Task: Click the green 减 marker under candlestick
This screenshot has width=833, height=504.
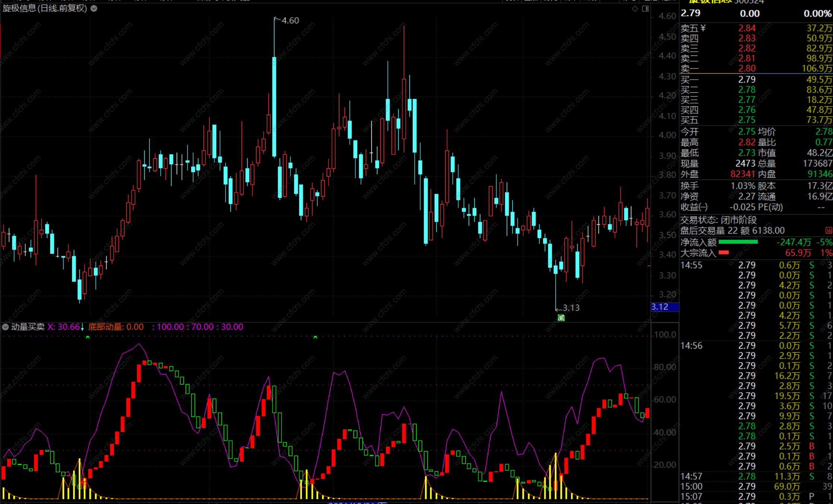Action: pyautogui.click(x=561, y=318)
